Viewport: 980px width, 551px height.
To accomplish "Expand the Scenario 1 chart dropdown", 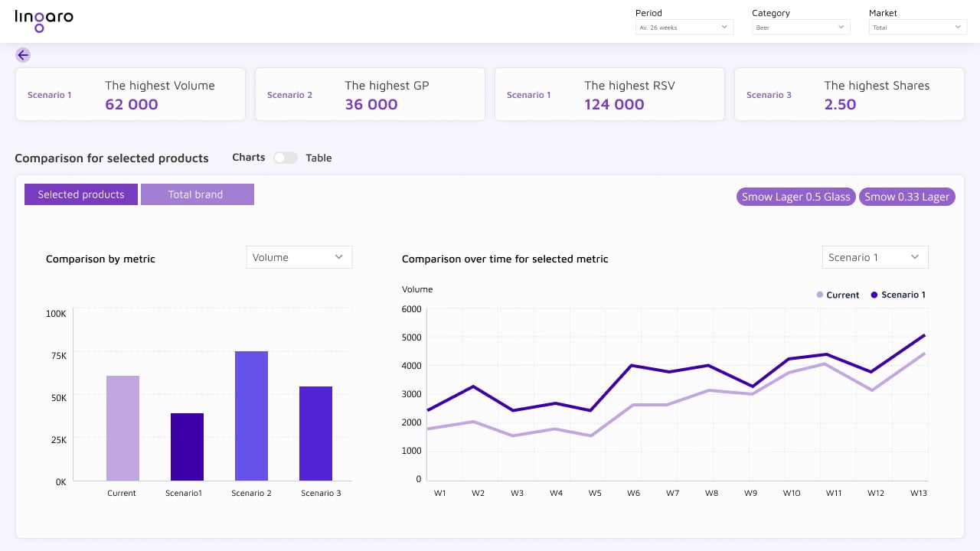I will (874, 257).
